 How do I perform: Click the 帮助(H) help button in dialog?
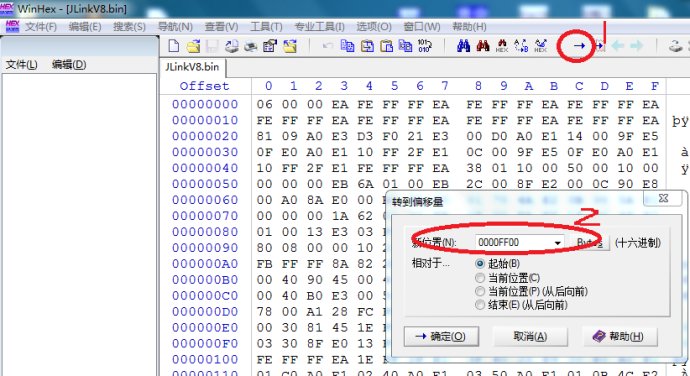point(620,336)
